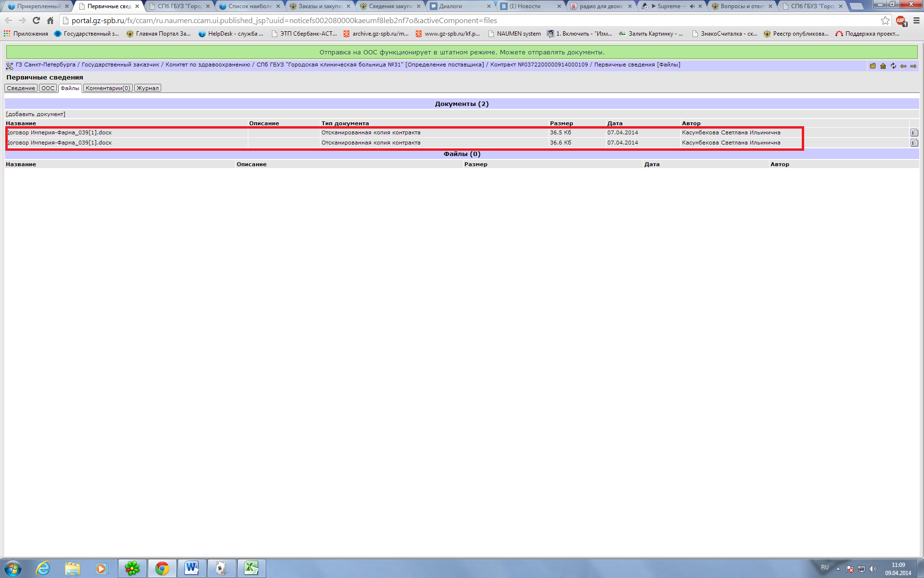Screen dimensions: 924x578
Task: Click the Adblock Plus extension icon
Action: 900,21
